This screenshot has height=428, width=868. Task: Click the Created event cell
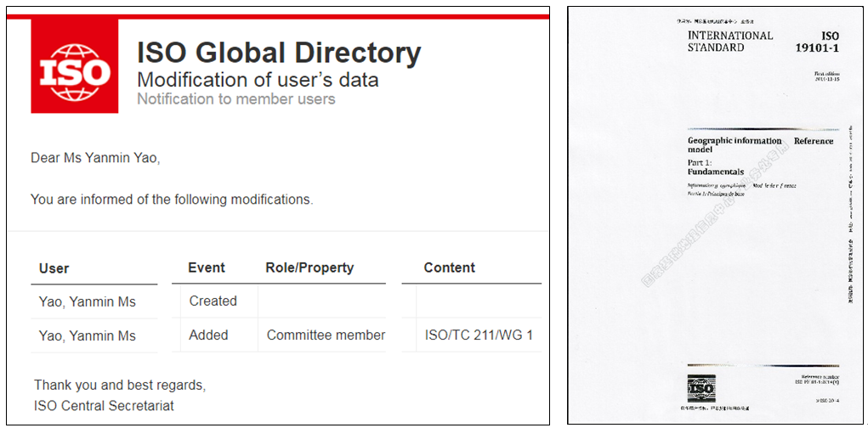point(213,301)
